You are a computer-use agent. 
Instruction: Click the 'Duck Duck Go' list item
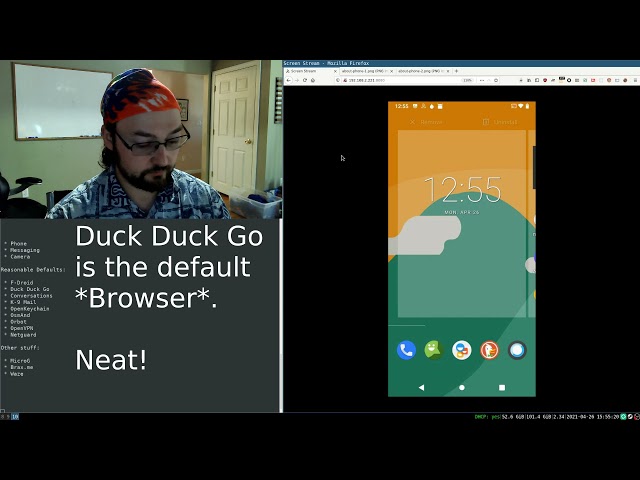(30, 289)
